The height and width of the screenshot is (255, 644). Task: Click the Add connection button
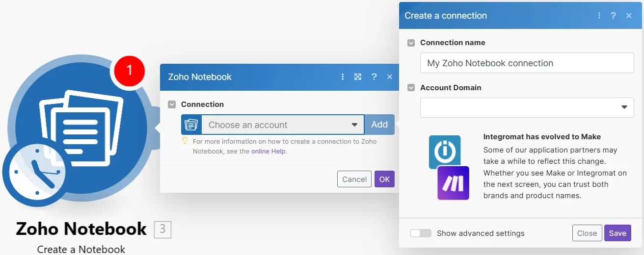[x=379, y=125]
